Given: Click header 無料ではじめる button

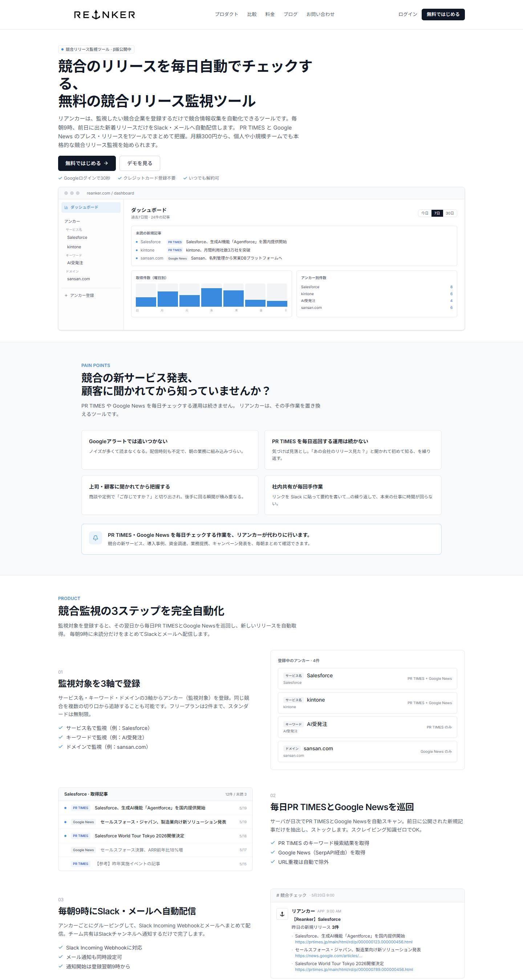Looking at the screenshot, I should 443,15.
